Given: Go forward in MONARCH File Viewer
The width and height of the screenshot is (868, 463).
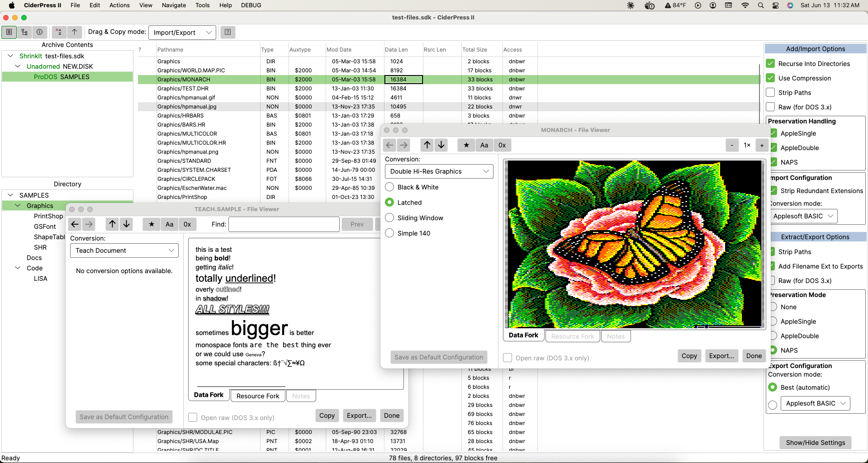Looking at the screenshot, I should pos(404,145).
